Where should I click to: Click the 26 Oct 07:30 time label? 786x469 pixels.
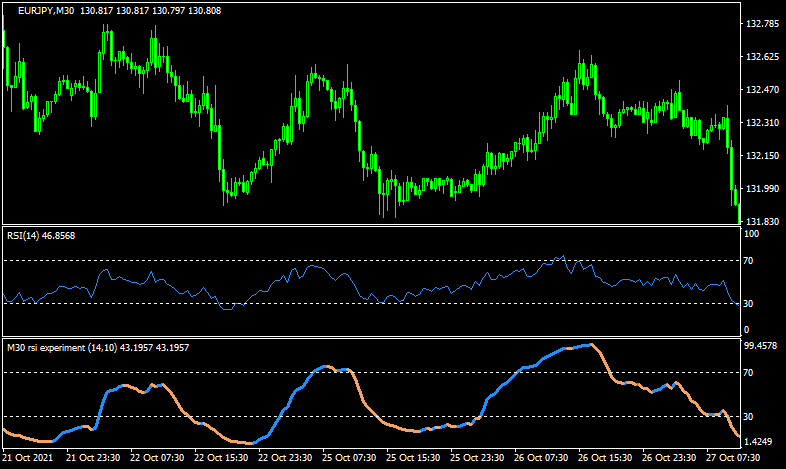coord(541,457)
